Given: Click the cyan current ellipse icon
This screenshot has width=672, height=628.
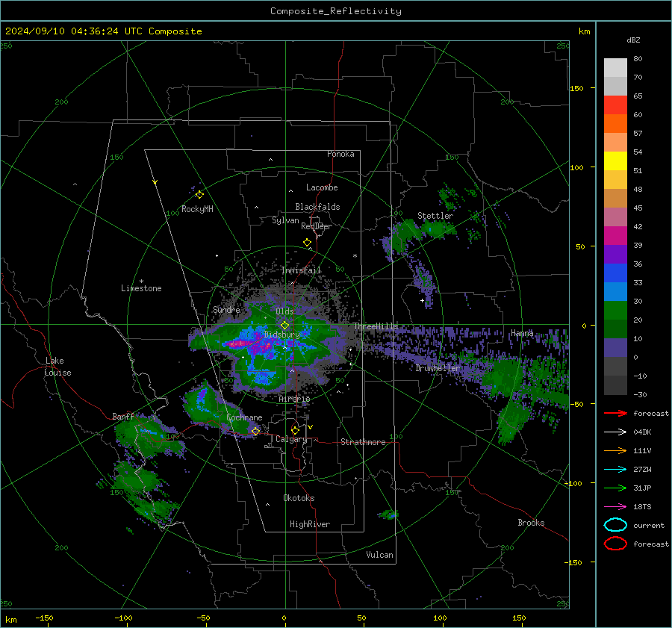Looking at the screenshot, I should tap(615, 525).
